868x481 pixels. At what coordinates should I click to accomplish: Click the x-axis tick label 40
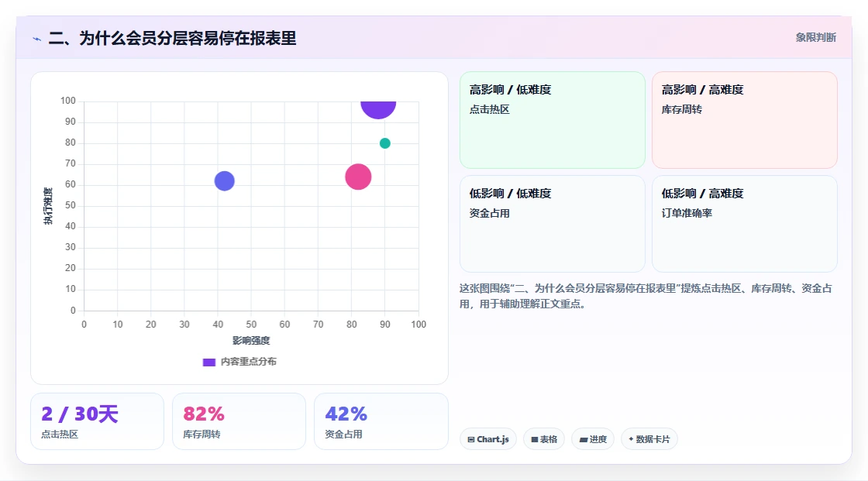(218, 325)
